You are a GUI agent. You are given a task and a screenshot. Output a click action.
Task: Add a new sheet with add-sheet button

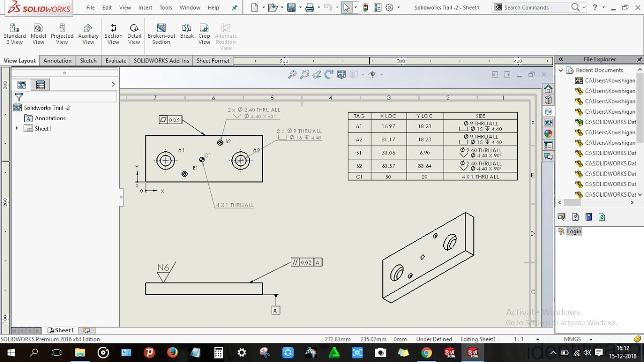tap(86, 330)
